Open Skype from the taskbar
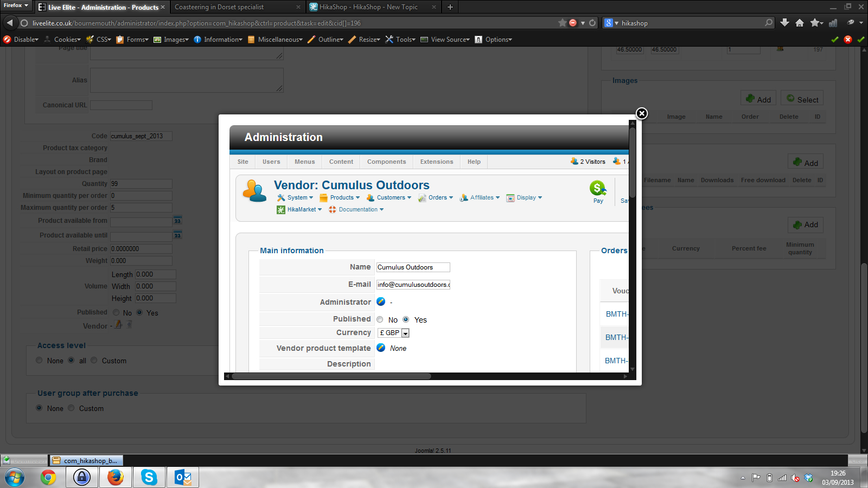This screenshot has width=868, height=488. click(x=149, y=478)
